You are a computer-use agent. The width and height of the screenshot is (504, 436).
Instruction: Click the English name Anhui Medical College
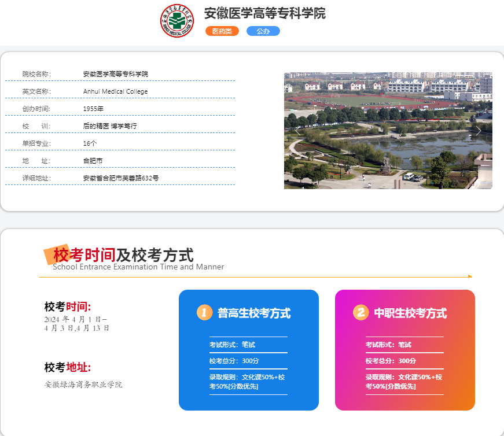tap(115, 91)
